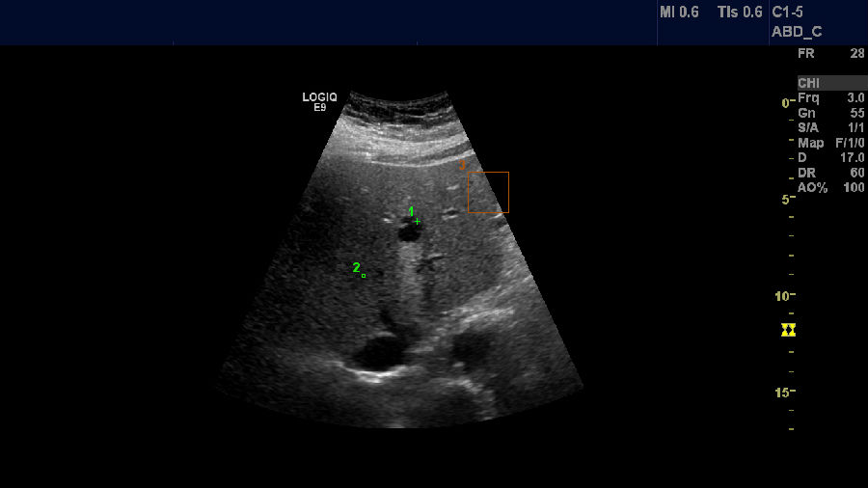Click the LOGIQ E9 logo

(x=319, y=102)
